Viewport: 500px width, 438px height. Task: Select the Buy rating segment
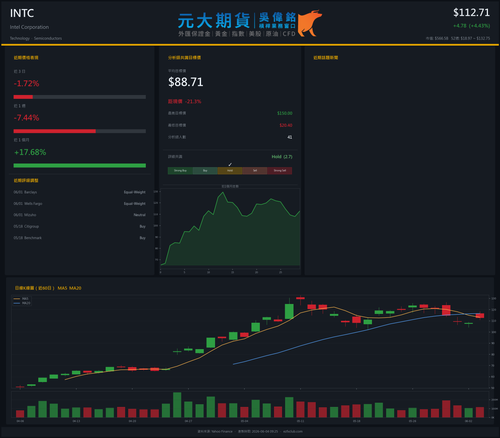(x=205, y=171)
